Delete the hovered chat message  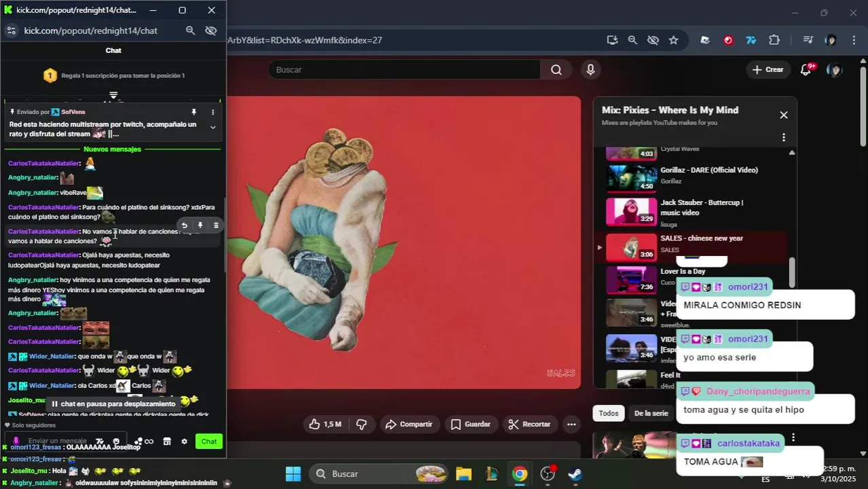click(216, 225)
